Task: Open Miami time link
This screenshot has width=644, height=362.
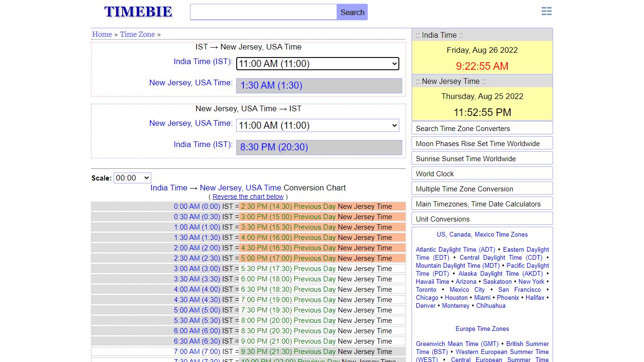Action: (482, 297)
